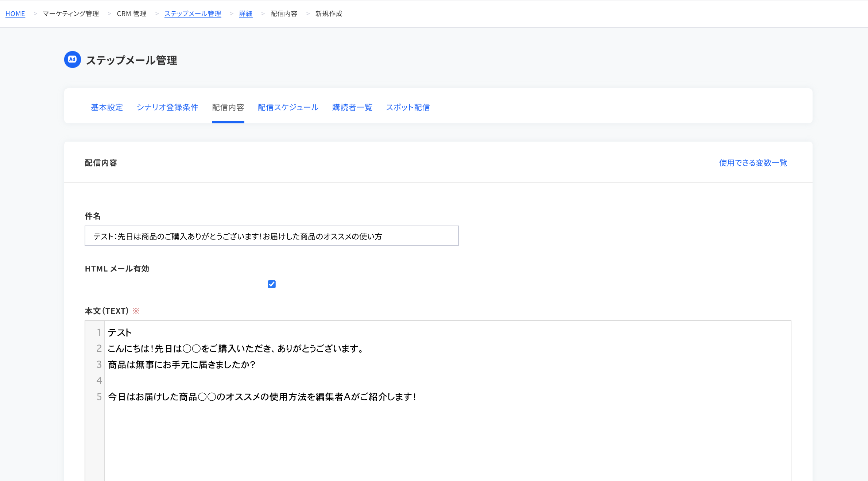Click editor line 1 text テスト
Viewport: 868px width, 481px height.
coord(120,332)
